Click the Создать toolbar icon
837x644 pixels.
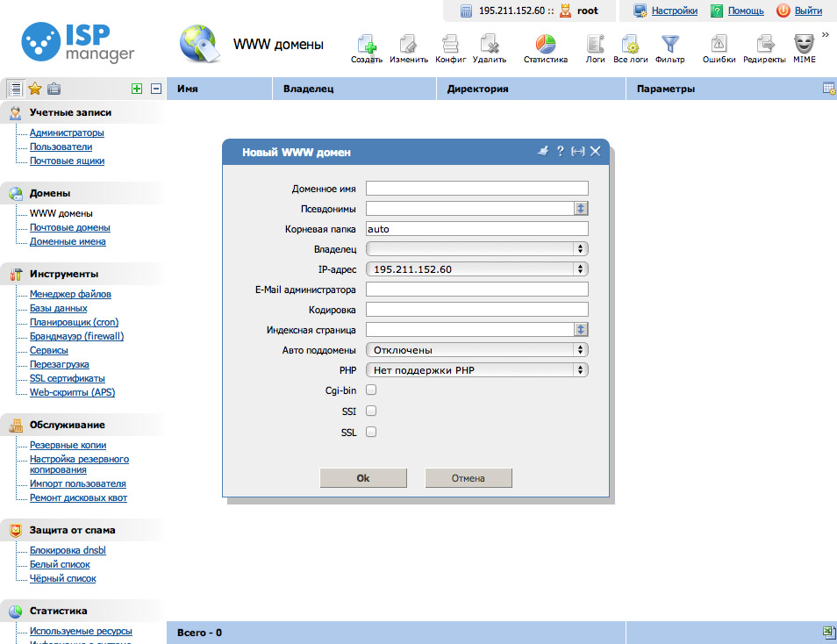366,46
